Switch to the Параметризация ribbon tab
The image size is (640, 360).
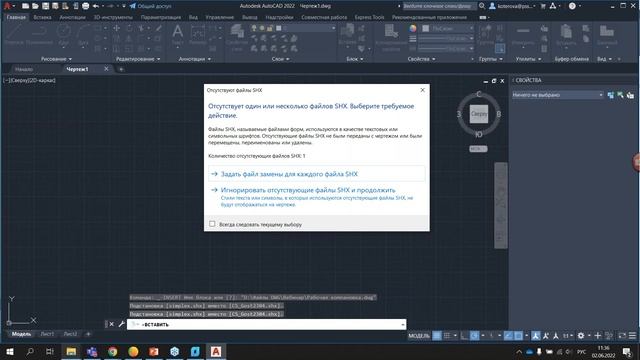[160, 17]
